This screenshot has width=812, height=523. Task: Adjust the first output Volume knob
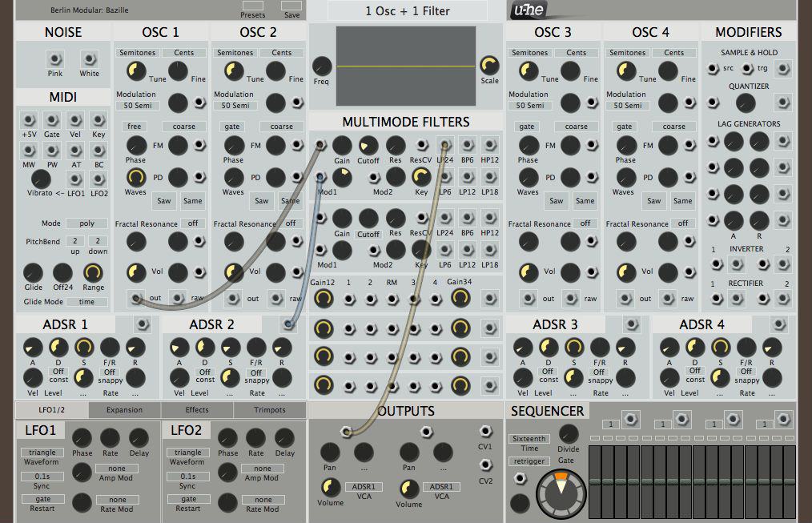pyautogui.click(x=330, y=487)
